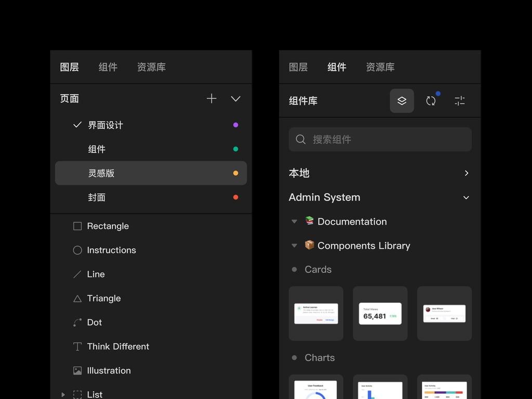
Task: Pick the colored stacked bar chart thumbnail
Action: [x=445, y=387]
